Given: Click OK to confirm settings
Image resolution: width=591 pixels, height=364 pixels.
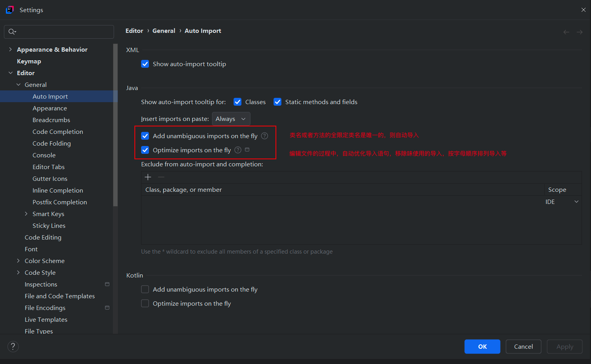Looking at the screenshot, I should (x=482, y=346).
